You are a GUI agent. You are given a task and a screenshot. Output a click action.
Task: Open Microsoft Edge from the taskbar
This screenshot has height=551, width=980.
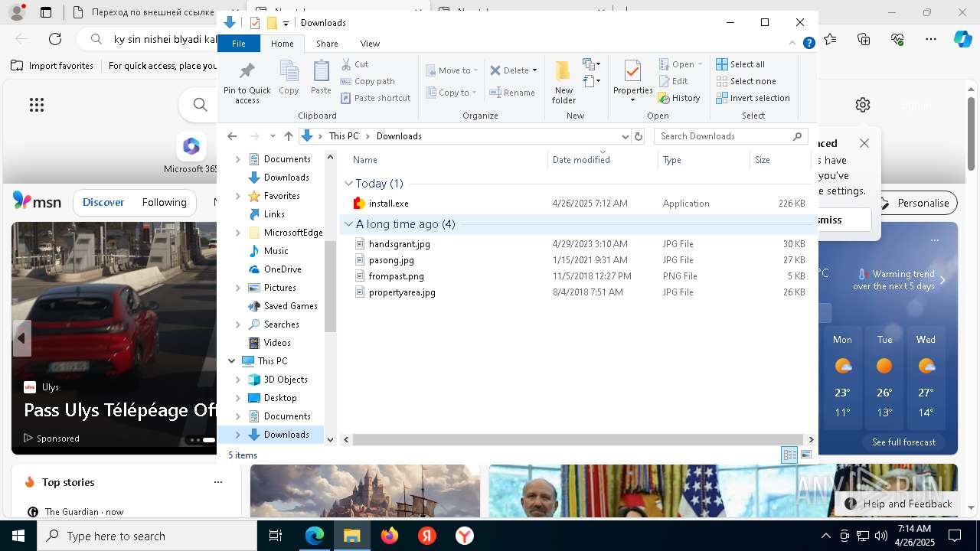[x=315, y=536]
